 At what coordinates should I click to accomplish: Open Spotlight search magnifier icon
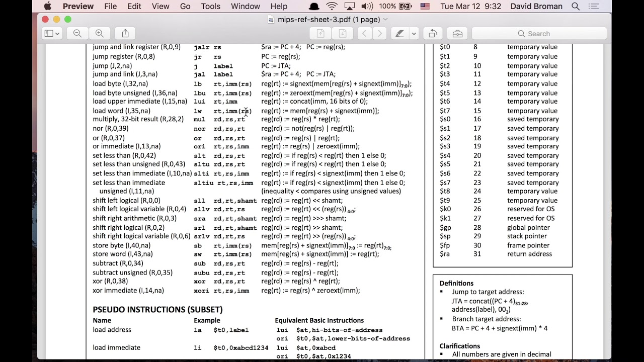tap(576, 7)
